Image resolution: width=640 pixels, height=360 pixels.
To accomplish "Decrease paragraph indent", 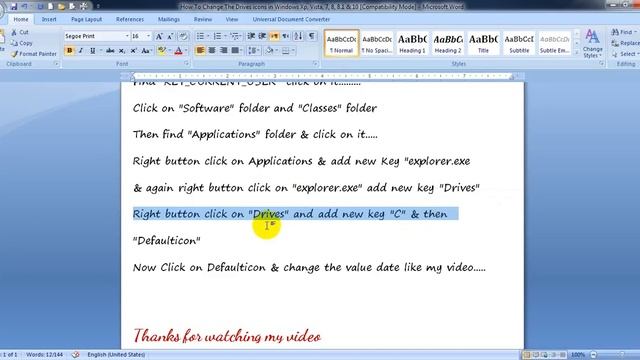I will pyautogui.click(x=251, y=36).
